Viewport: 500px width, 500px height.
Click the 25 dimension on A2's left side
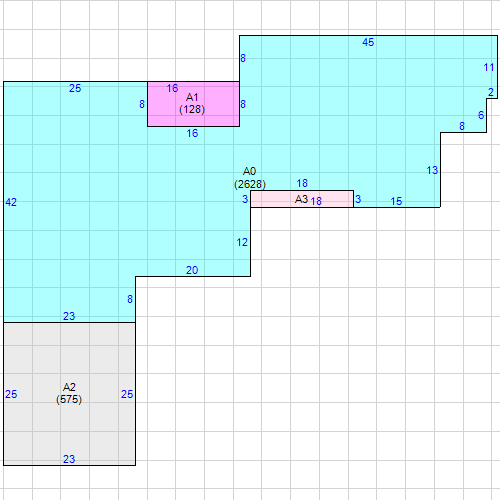click(11, 394)
